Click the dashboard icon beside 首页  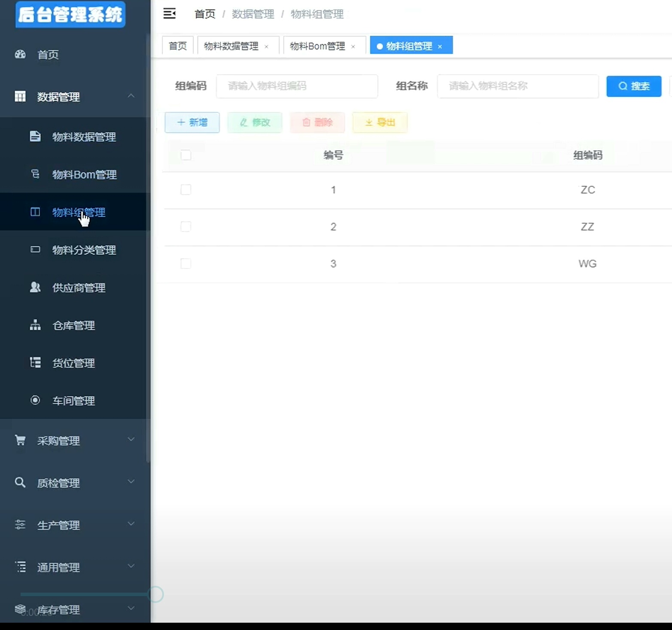click(20, 55)
